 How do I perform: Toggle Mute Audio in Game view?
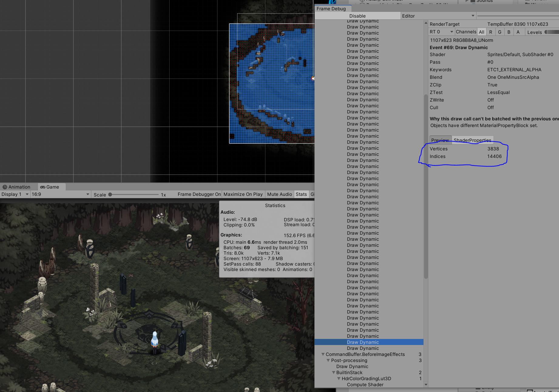279,194
